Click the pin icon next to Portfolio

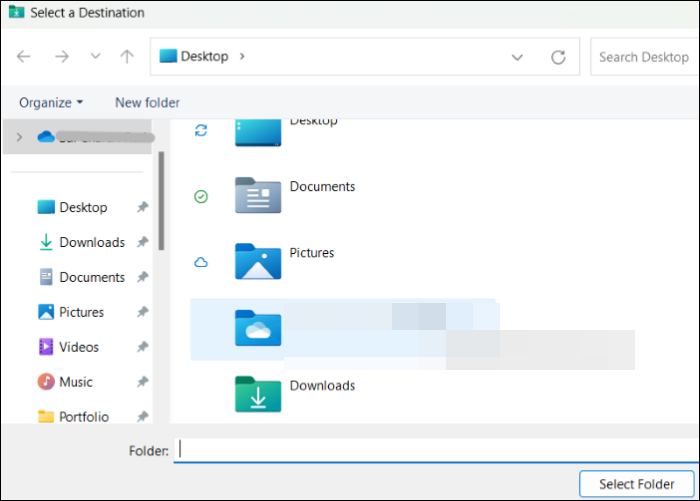pos(142,416)
